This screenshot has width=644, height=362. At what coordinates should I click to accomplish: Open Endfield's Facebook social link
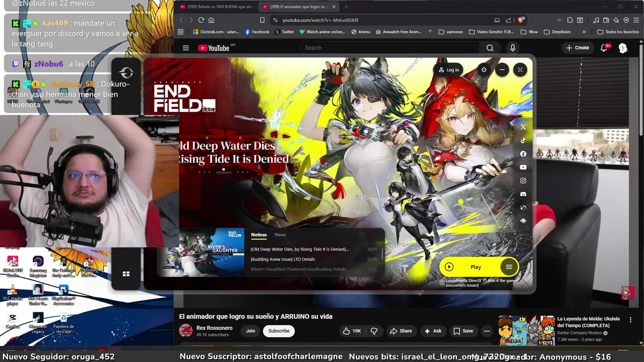[x=523, y=154]
